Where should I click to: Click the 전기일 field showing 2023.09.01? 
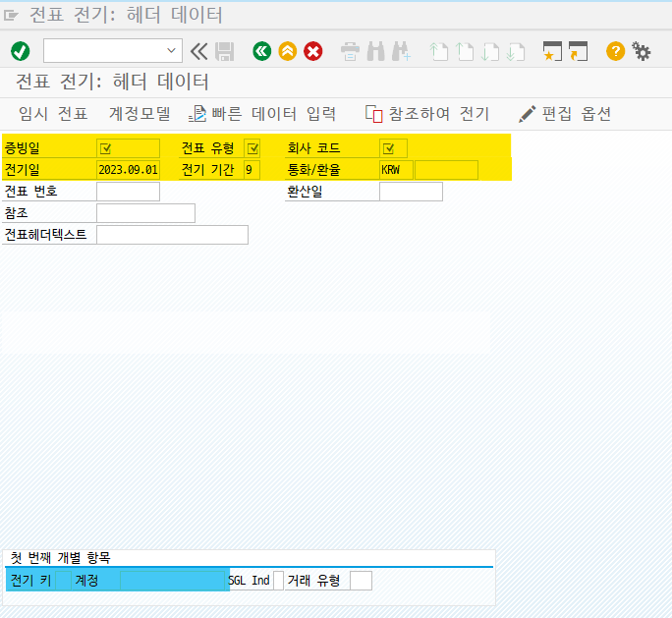click(128, 170)
